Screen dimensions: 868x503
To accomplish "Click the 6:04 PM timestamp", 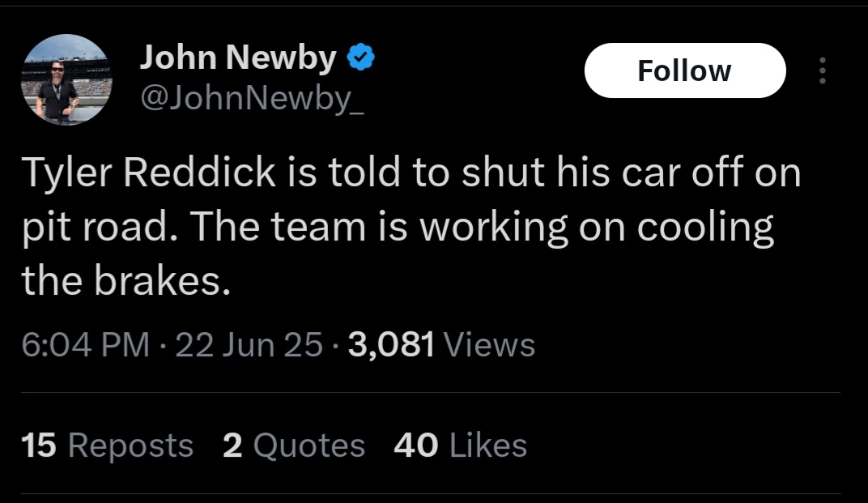I will [x=85, y=344].
